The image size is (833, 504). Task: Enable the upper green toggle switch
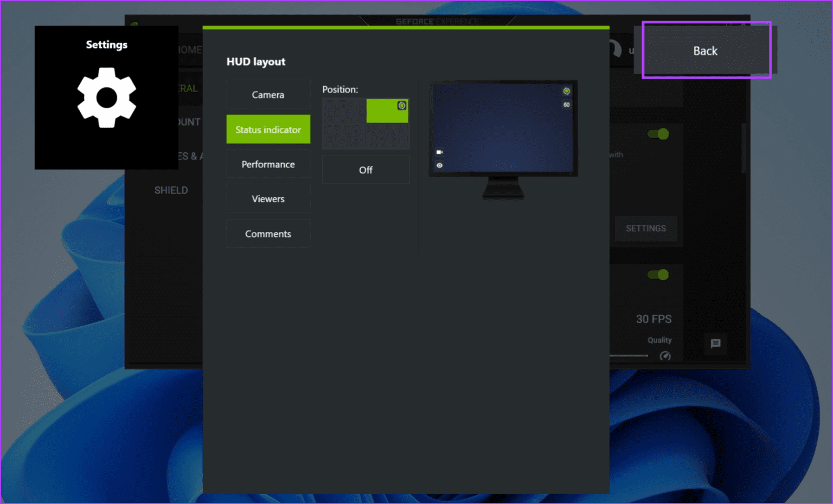(658, 133)
